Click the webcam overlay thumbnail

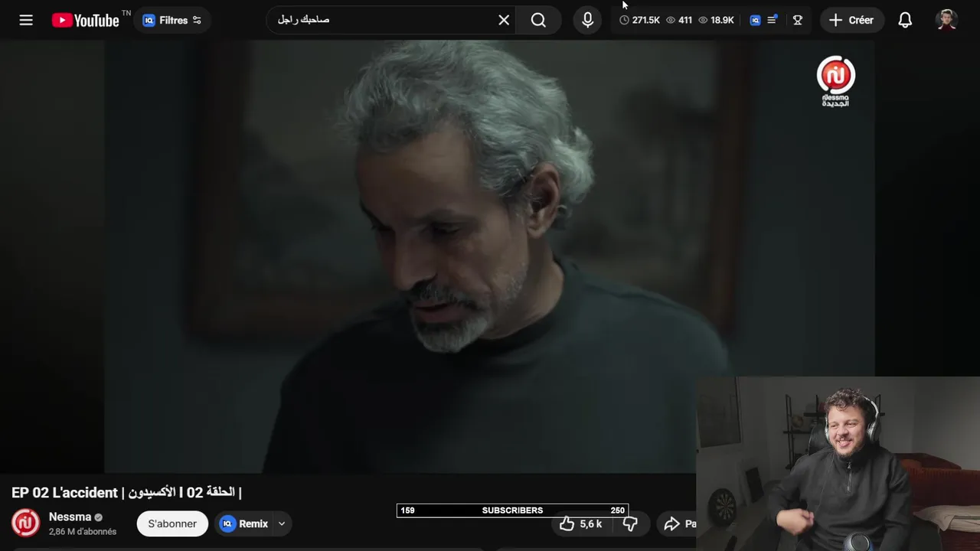[x=838, y=464]
